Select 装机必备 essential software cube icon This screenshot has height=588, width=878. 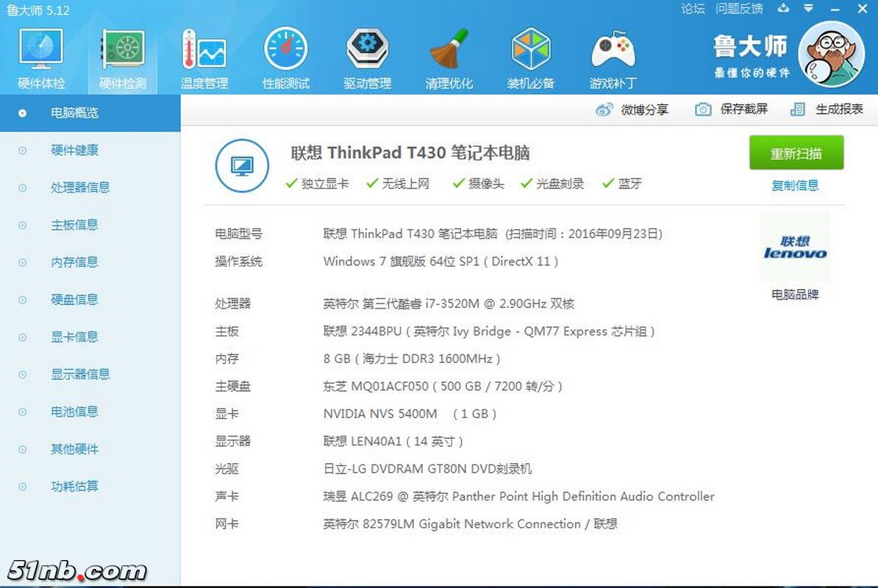(531, 59)
